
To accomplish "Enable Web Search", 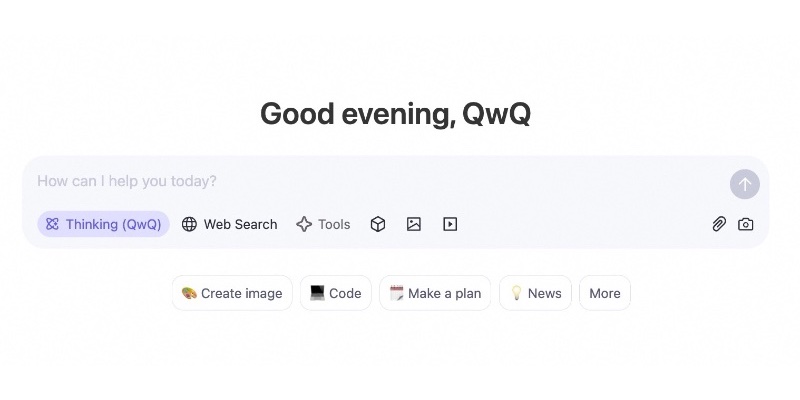I will coord(229,224).
